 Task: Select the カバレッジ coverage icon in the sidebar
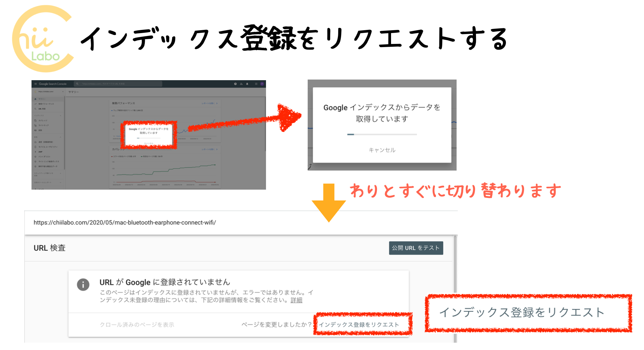[x=35, y=121]
